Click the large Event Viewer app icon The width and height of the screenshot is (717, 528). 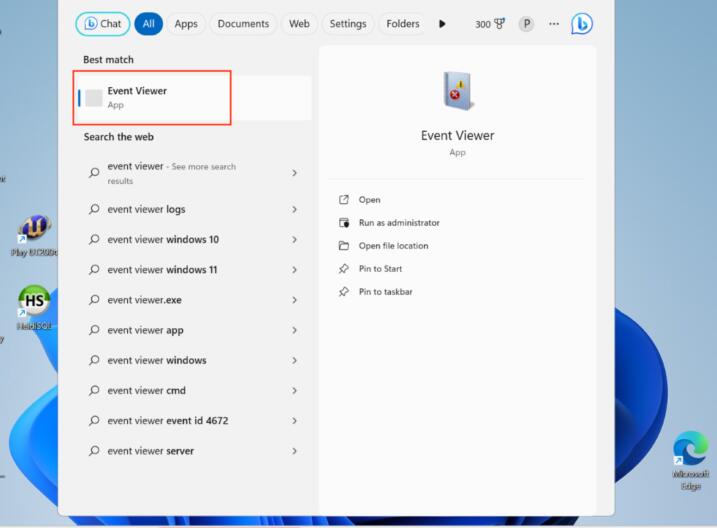457,91
